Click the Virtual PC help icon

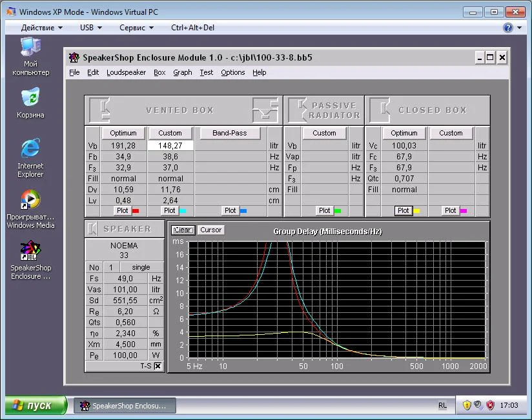(x=508, y=28)
